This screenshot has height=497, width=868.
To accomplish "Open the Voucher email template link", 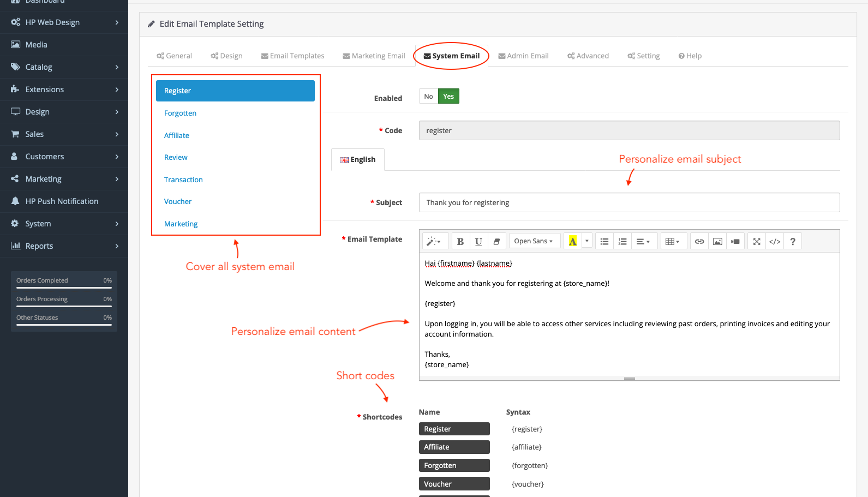I will pos(178,201).
